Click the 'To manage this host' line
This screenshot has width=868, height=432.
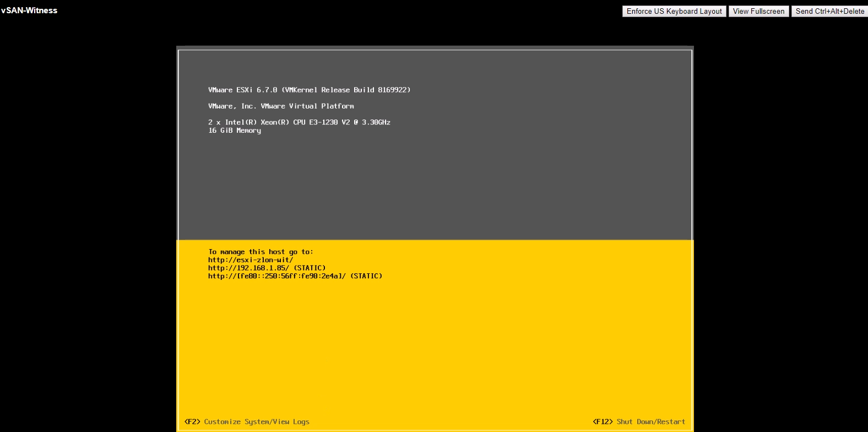coord(261,252)
